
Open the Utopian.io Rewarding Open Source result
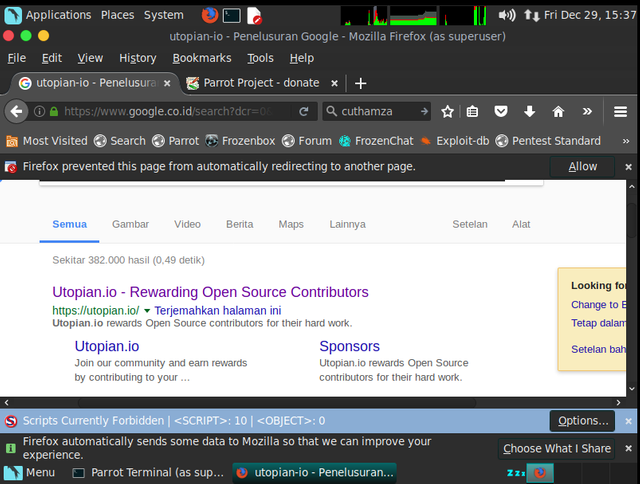[210, 292]
